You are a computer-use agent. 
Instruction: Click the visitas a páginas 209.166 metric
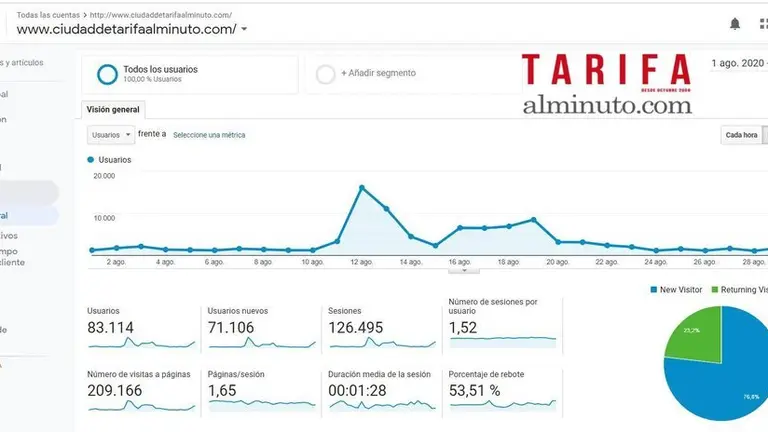[x=142, y=392]
